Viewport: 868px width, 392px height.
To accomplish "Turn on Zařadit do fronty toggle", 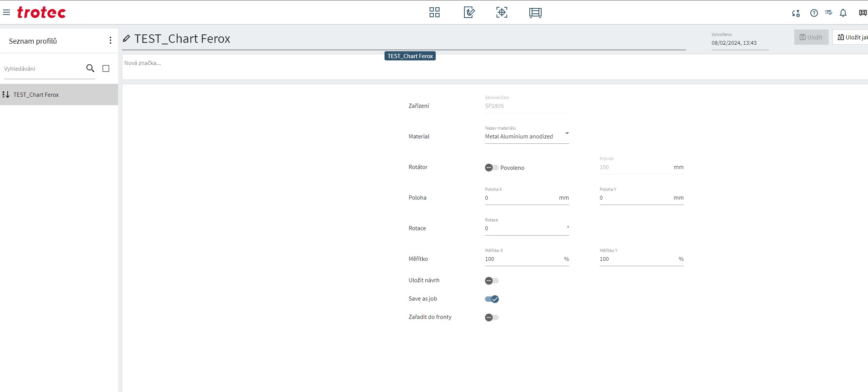I will tap(492, 317).
